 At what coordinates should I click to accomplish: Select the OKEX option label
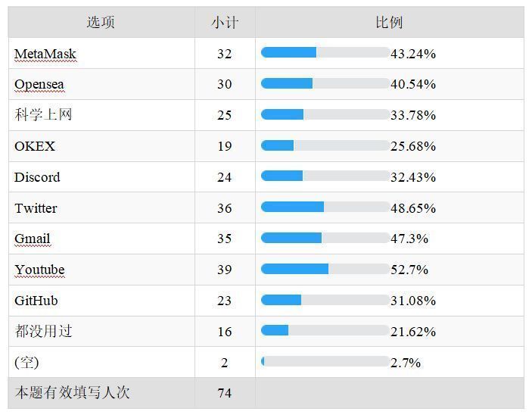click(35, 146)
